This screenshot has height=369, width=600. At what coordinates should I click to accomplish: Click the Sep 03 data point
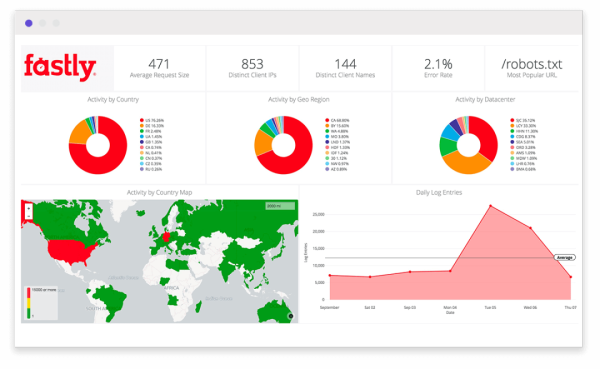click(410, 272)
